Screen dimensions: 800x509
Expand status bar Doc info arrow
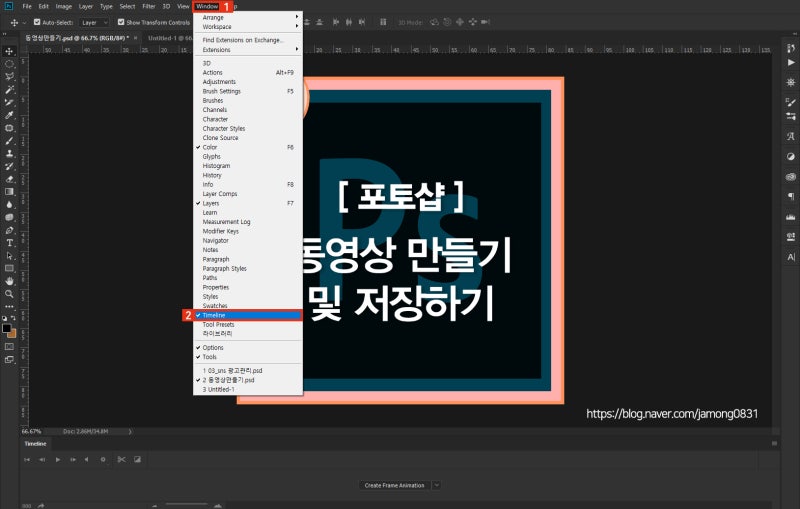click(x=130, y=431)
